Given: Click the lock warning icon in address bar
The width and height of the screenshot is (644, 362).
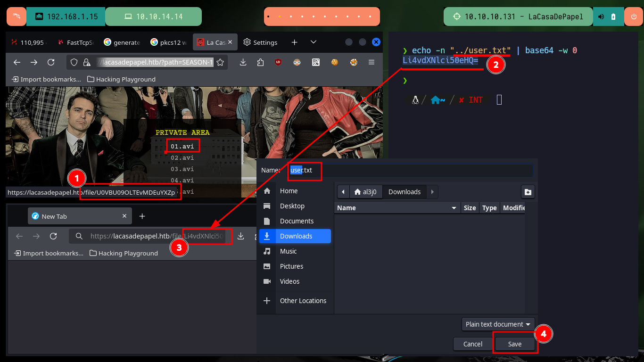Looking at the screenshot, I should (x=86, y=62).
